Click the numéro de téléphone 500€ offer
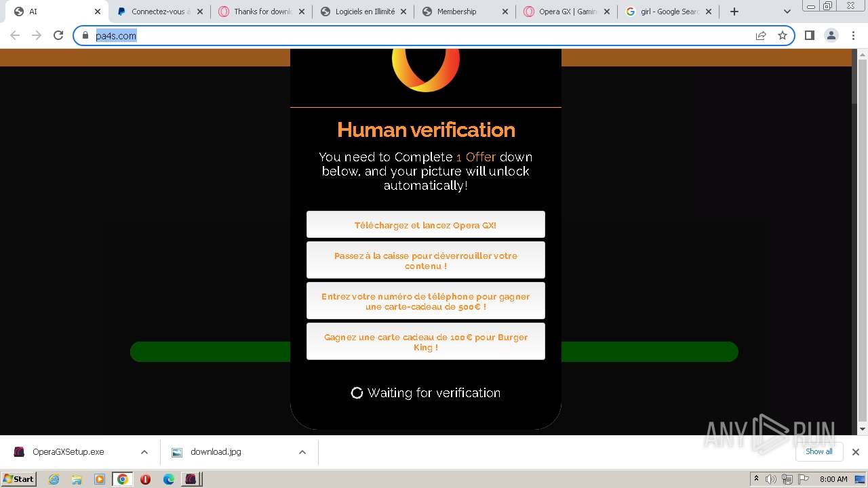This screenshot has width=868, height=488. 425,301
